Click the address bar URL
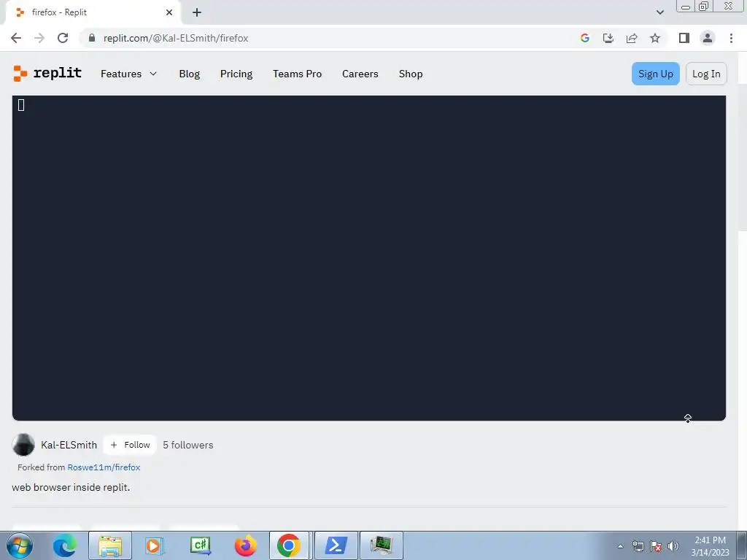Viewport: 747px width, 560px height. pos(176,38)
